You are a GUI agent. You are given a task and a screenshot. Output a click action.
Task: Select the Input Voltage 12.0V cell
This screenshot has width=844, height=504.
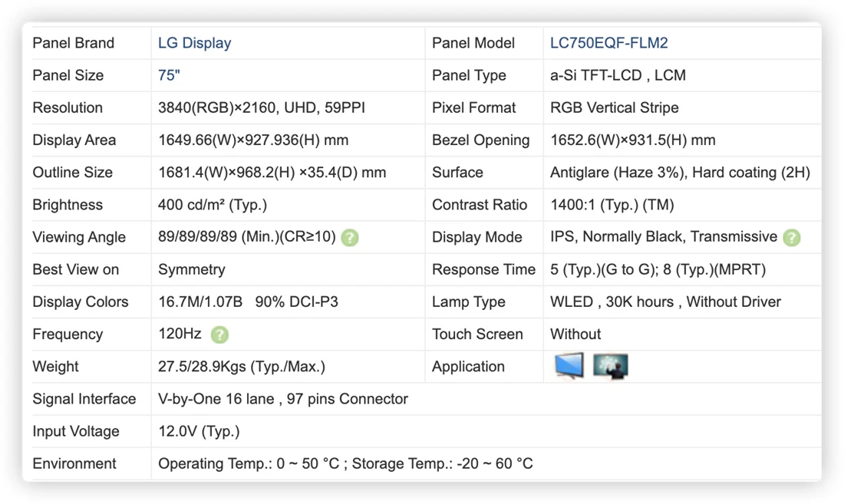(199, 431)
